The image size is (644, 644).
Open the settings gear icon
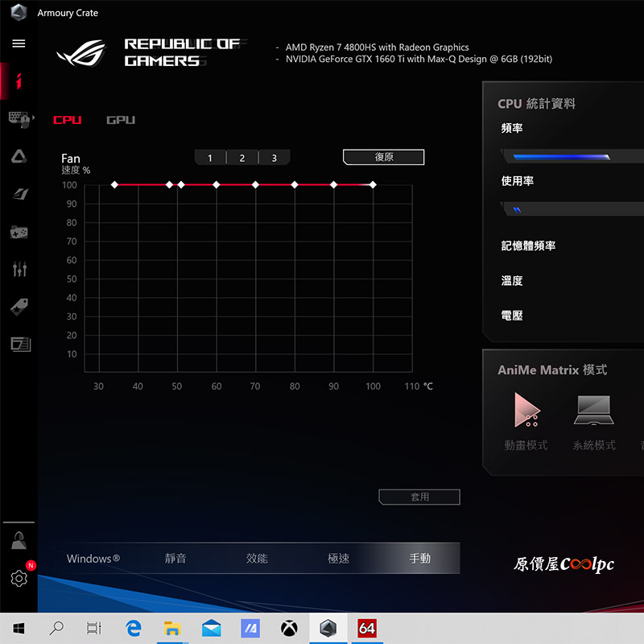point(19,578)
